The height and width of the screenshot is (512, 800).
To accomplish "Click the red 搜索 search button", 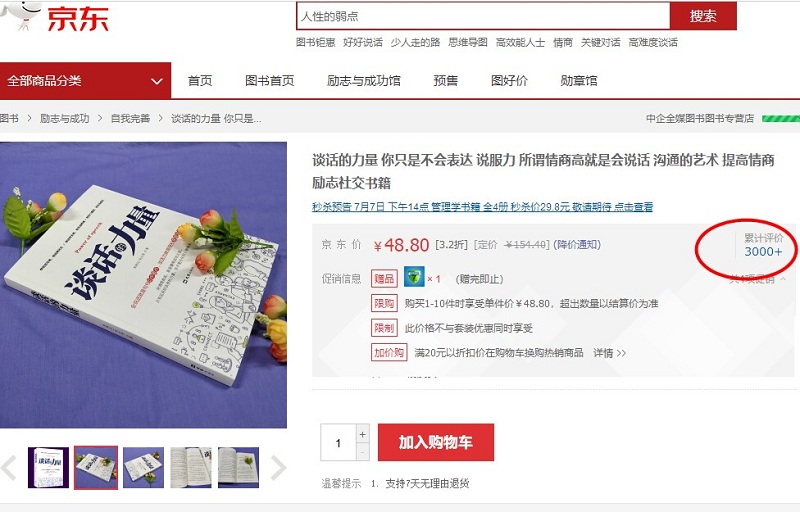I will tap(703, 16).
